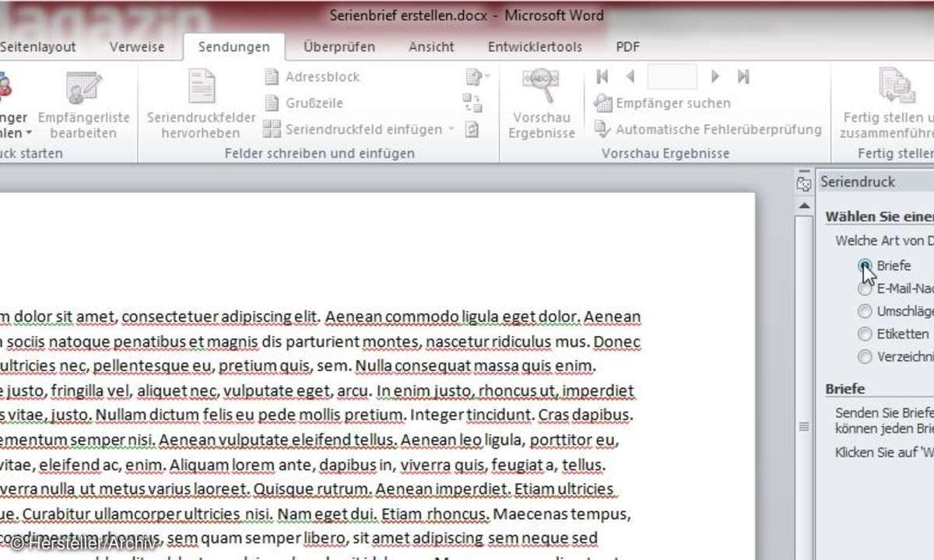Screen dimensions: 934x560
Task: Click the vertical scrollbar up arrow
Action: (x=804, y=205)
